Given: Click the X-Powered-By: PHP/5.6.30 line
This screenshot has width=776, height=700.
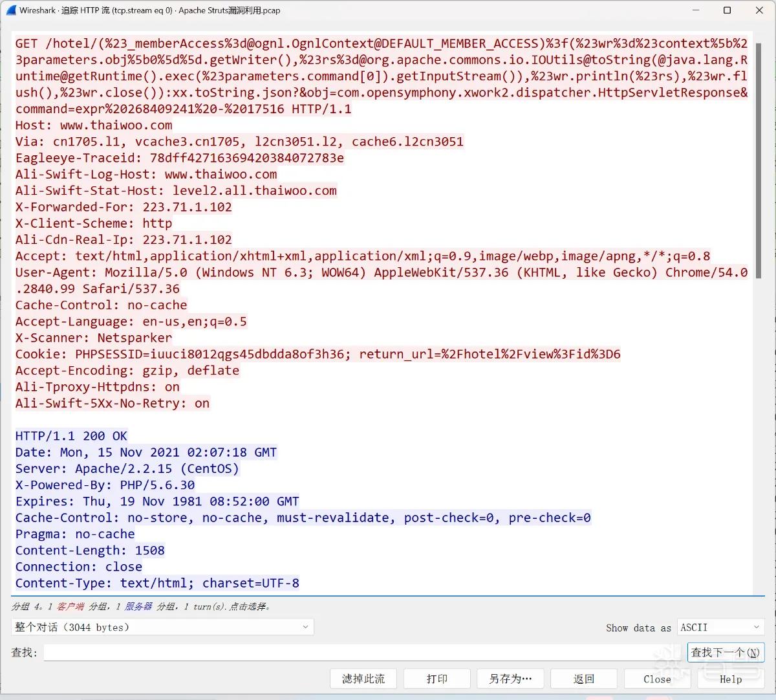Looking at the screenshot, I should pos(105,485).
